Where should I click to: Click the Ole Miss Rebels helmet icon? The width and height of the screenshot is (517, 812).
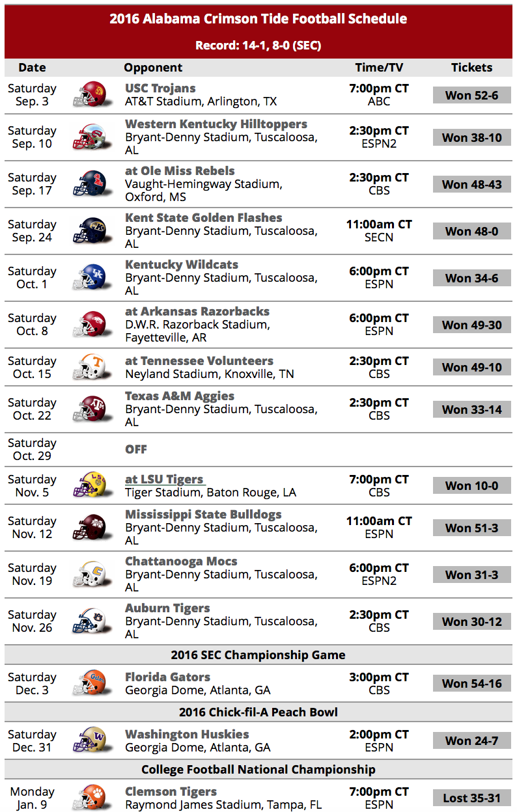point(89,184)
